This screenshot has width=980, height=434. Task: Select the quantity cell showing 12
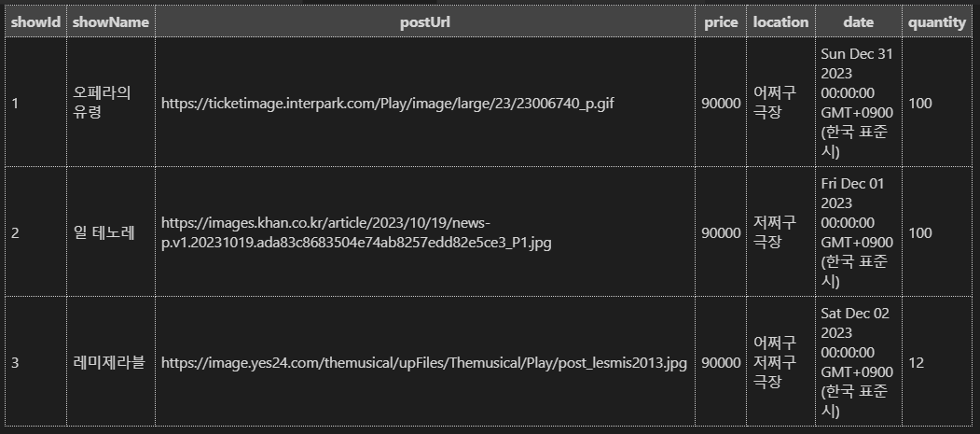(937, 362)
